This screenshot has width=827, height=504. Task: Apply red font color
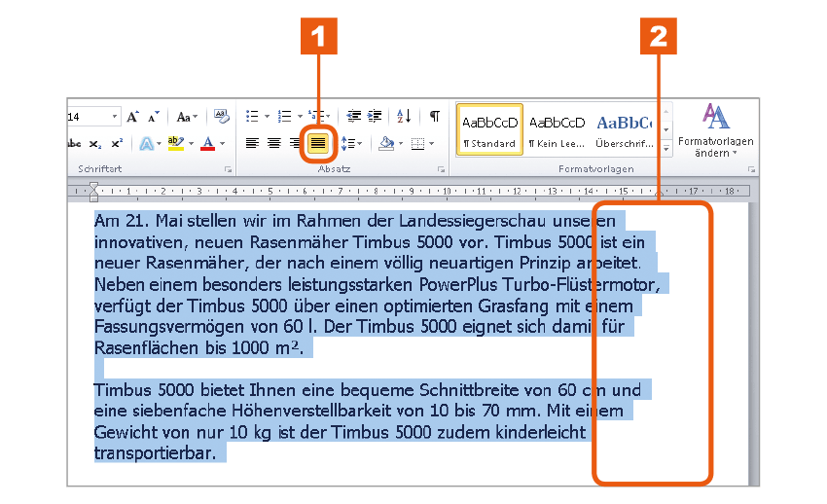pyautogui.click(x=208, y=143)
